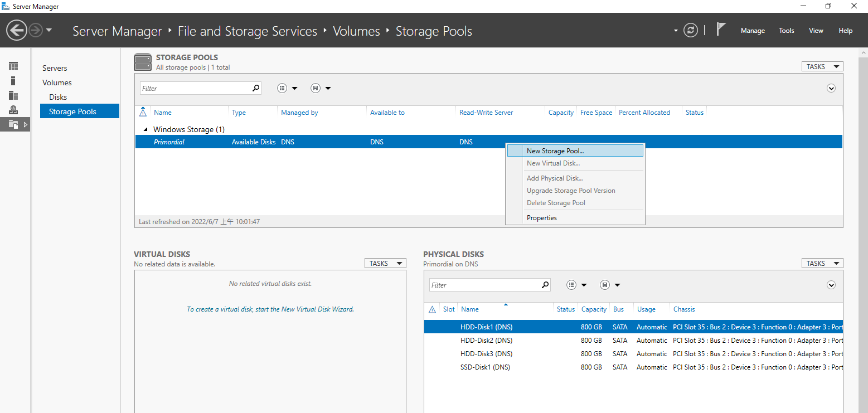Expand Storage Pools filter criteria chevron

(x=831, y=88)
